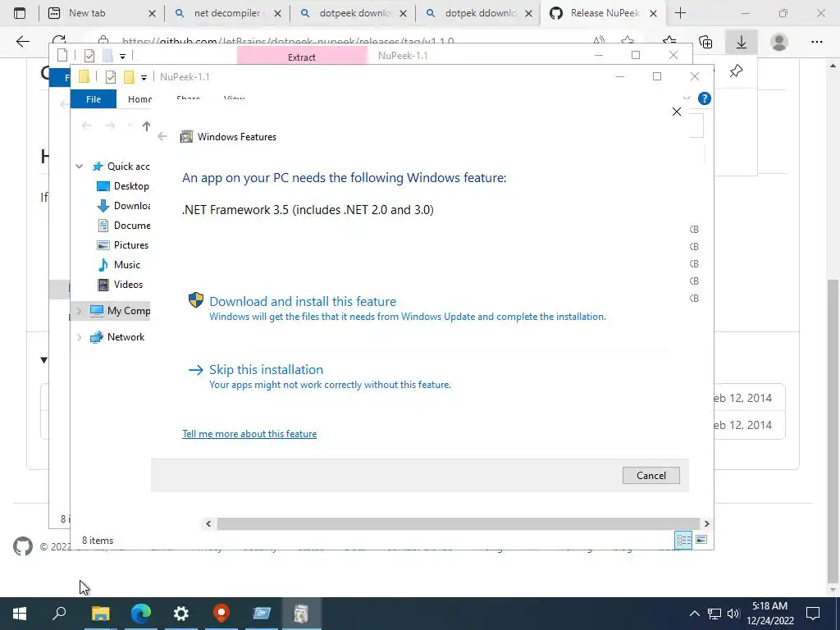This screenshot has width=840, height=630.
Task: Expand Network tree node
Action: coord(80,337)
